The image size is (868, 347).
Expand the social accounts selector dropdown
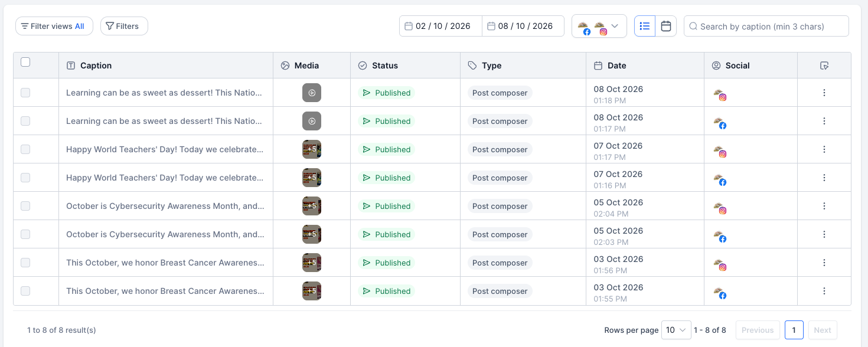[x=599, y=26]
